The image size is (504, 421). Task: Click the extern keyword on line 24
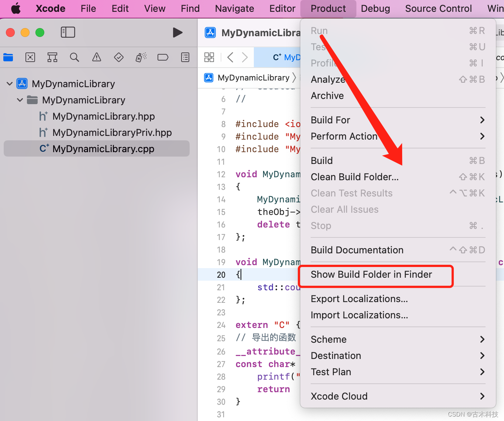(252, 325)
